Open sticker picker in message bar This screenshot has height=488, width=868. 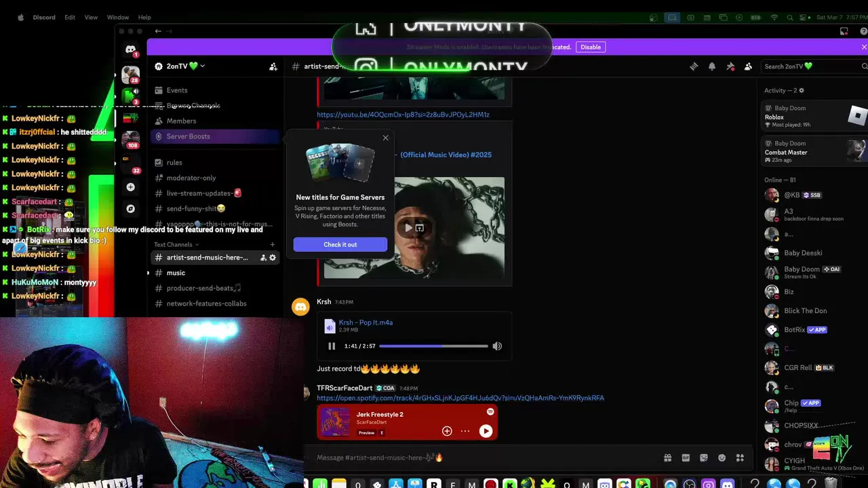pos(704,457)
